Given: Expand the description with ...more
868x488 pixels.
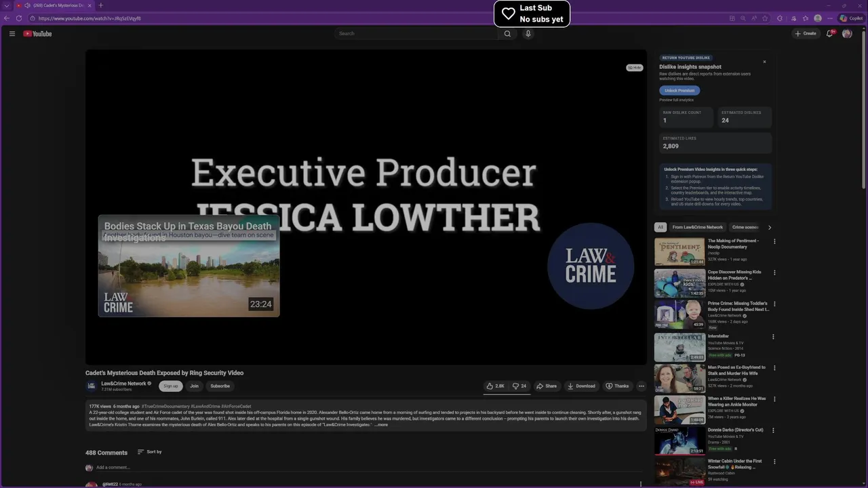Looking at the screenshot, I should pos(381,424).
